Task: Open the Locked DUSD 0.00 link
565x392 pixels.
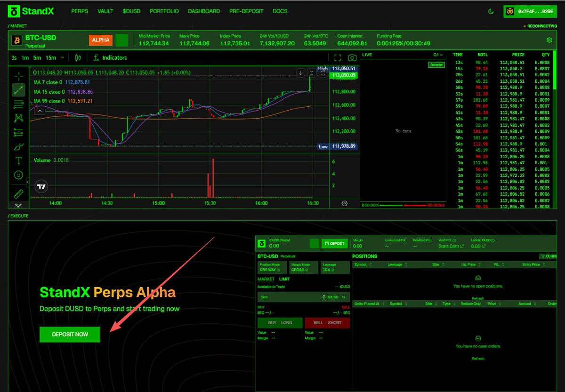Action: click(478, 246)
